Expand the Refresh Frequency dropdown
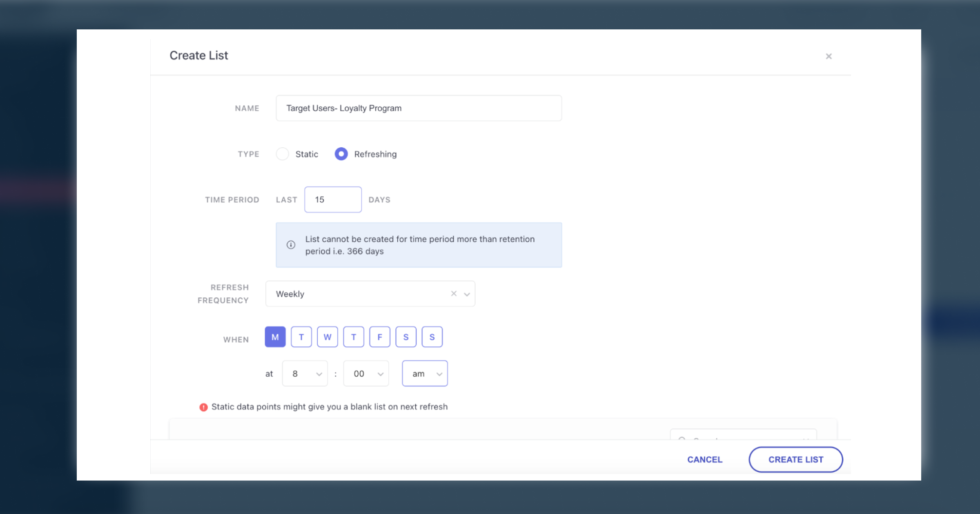Viewport: 980px width, 514px height. (467, 294)
